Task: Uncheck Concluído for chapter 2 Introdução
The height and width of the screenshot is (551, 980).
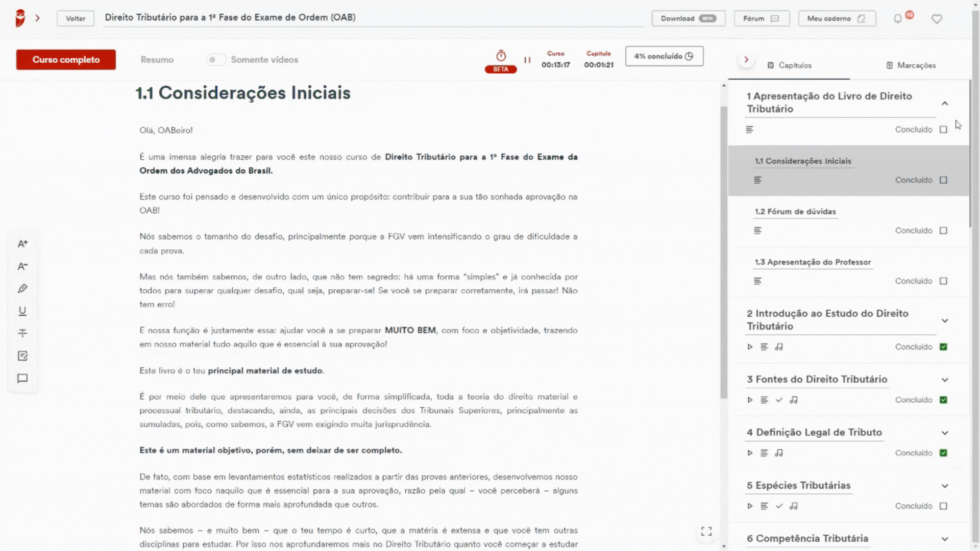Action: point(943,347)
